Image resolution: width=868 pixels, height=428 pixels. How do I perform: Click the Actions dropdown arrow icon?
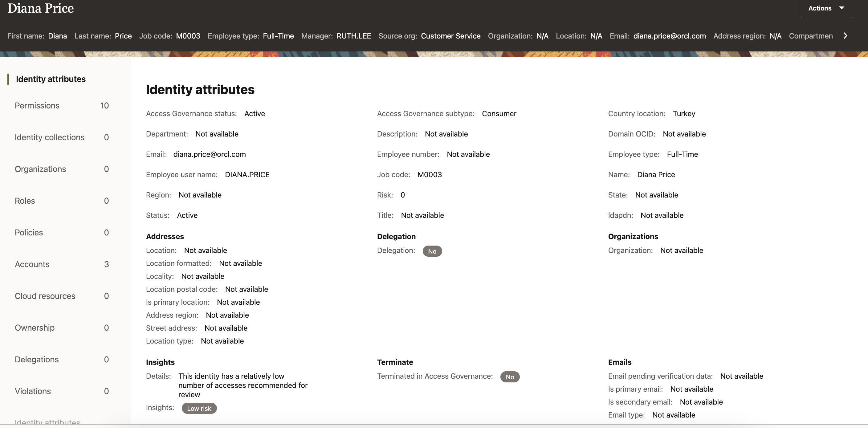tap(842, 8)
